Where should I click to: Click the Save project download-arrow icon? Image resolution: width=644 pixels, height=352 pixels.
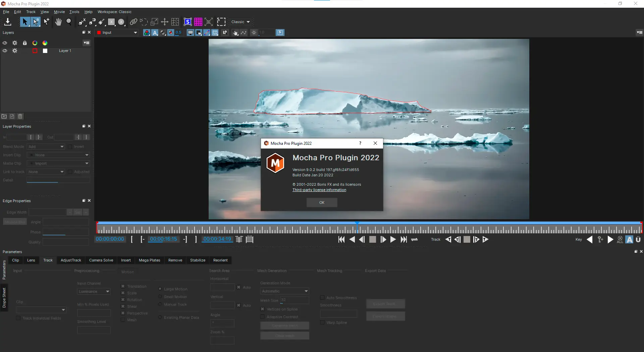8,22
